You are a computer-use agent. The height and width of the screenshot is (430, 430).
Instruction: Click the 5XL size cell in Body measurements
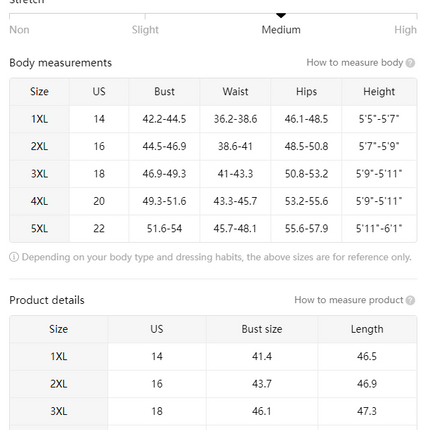point(39,229)
